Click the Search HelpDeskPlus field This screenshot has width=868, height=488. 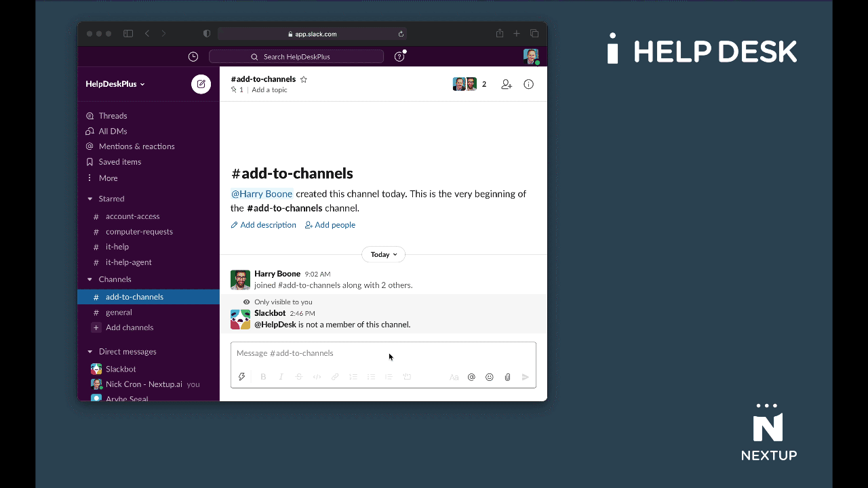(296, 57)
